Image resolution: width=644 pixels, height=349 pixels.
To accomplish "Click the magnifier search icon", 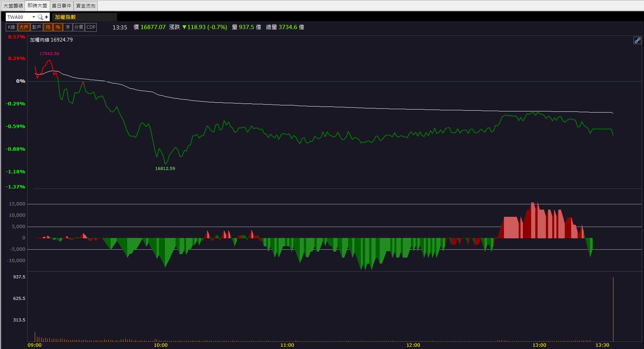I will coord(40,17).
